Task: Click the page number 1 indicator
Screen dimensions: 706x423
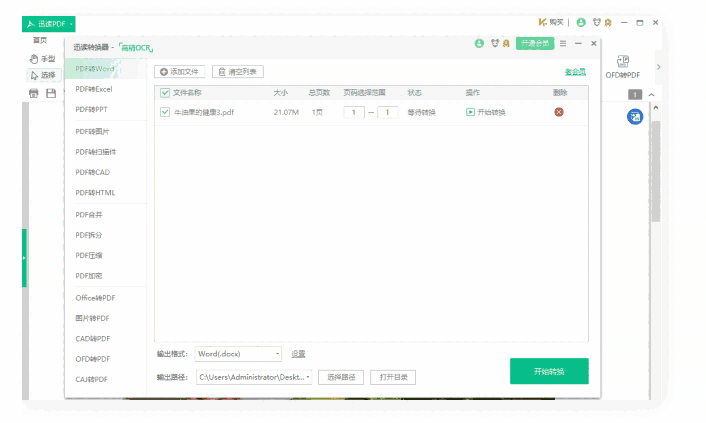Action: tap(635, 95)
